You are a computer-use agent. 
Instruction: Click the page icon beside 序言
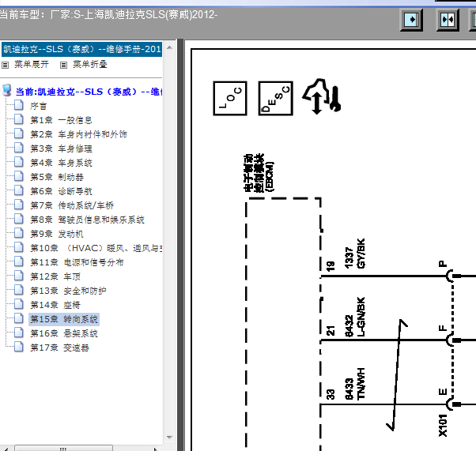19,105
